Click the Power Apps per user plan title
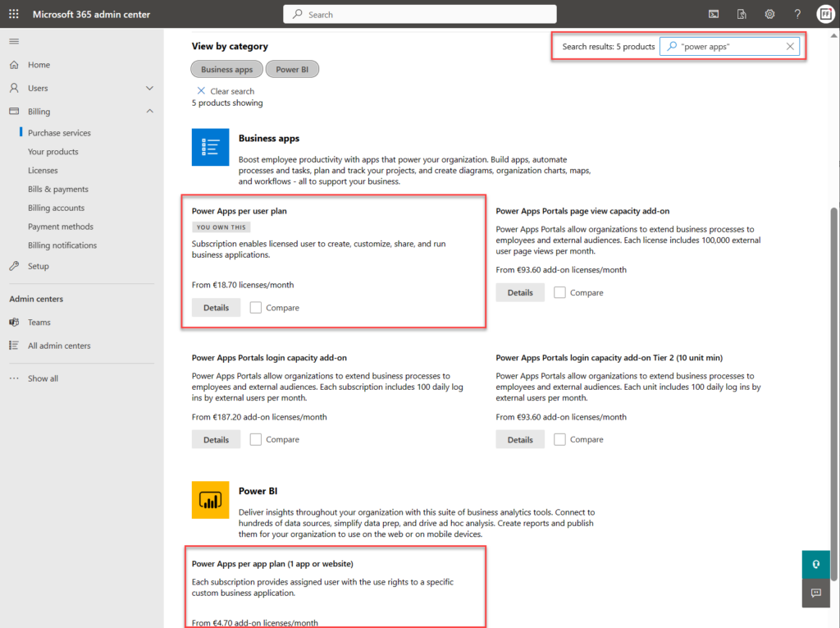The height and width of the screenshot is (628, 840). [x=239, y=211]
